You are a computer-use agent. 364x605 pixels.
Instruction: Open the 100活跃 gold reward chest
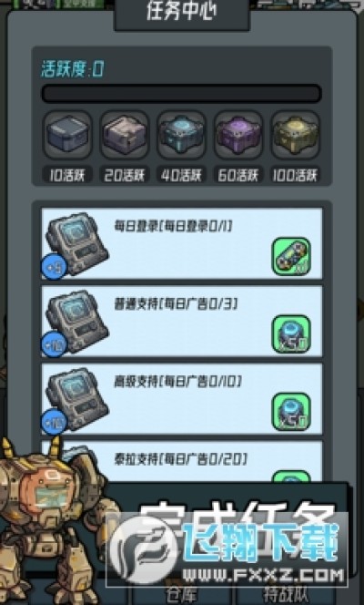click(295, 135)
